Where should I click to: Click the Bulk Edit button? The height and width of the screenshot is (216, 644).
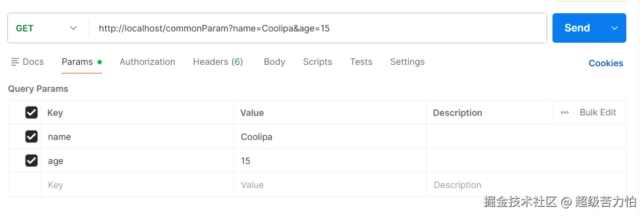coord(597,112)
